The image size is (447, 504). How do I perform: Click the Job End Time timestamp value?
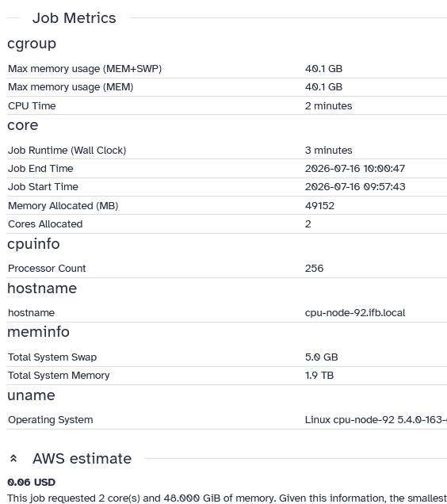tap(355, 169)
